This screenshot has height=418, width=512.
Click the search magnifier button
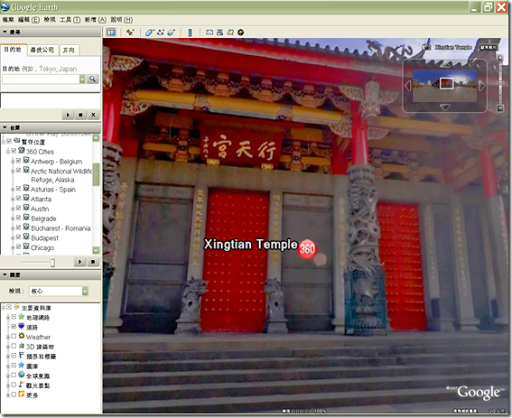[x=93, y=79]
